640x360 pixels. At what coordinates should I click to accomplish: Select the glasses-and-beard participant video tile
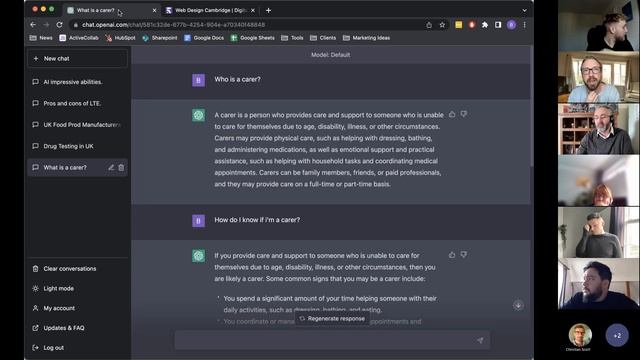pyautogui.click(x=599, y=77)
